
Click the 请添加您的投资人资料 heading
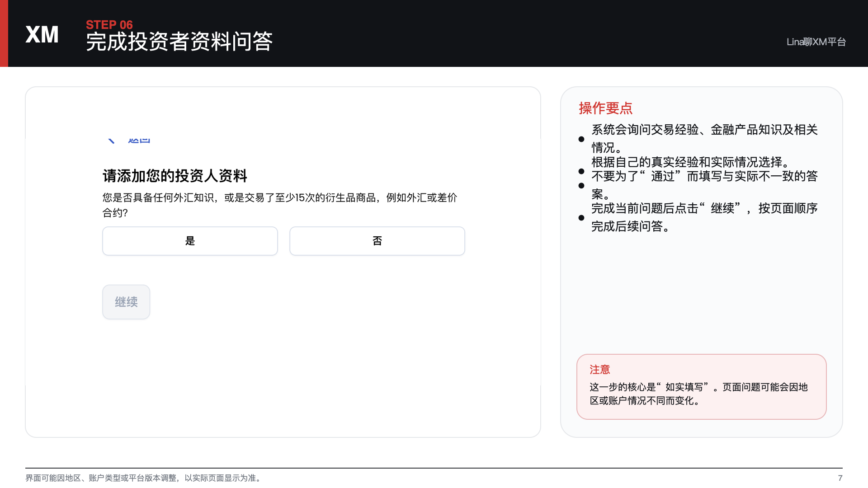[x=175, y=176]
